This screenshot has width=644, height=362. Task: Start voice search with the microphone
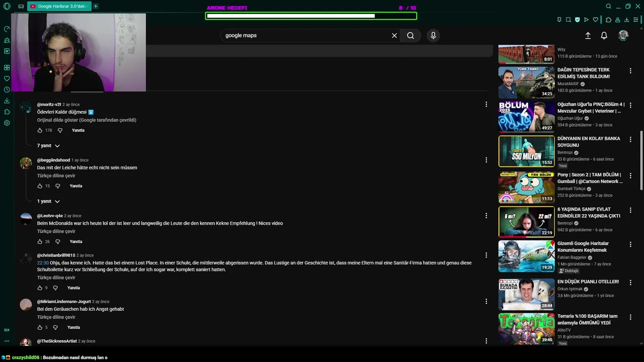click(433, 36)
